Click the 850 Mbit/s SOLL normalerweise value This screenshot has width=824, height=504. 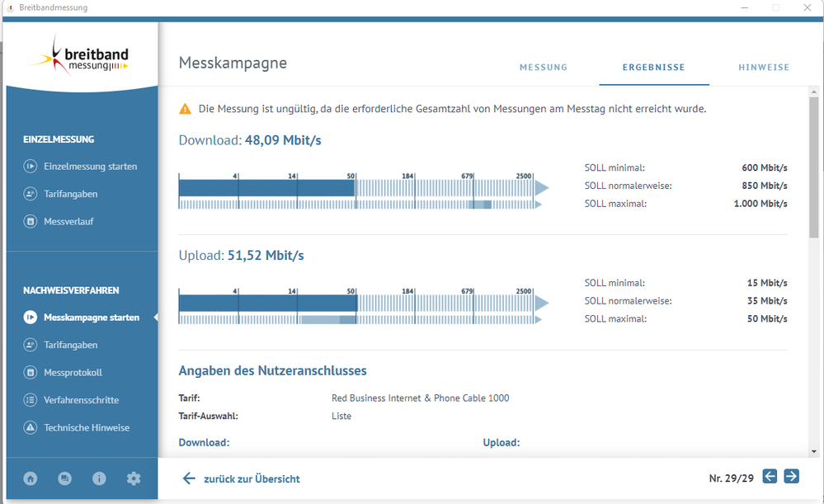[765, 186]
